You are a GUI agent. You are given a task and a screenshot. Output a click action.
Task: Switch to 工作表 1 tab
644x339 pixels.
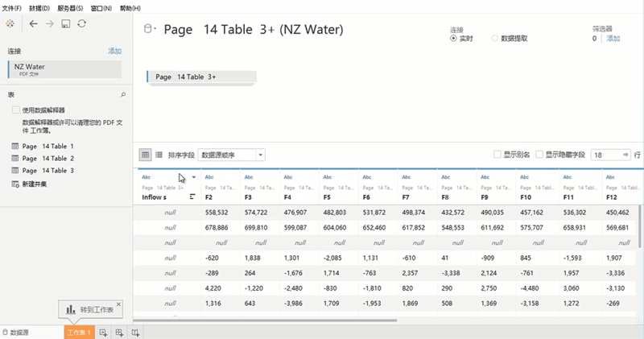[x=79, y=332]
